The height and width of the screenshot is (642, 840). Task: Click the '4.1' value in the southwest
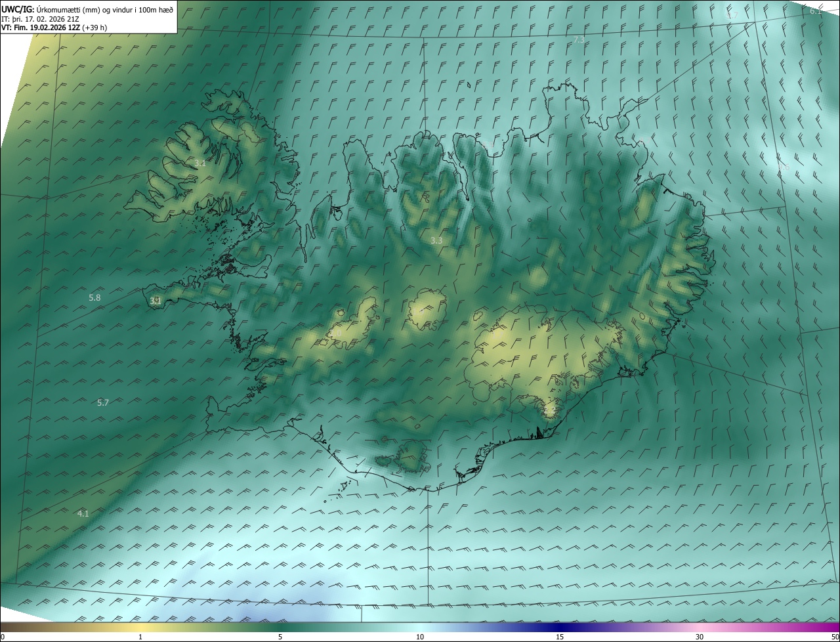click(x=83, y=513)
